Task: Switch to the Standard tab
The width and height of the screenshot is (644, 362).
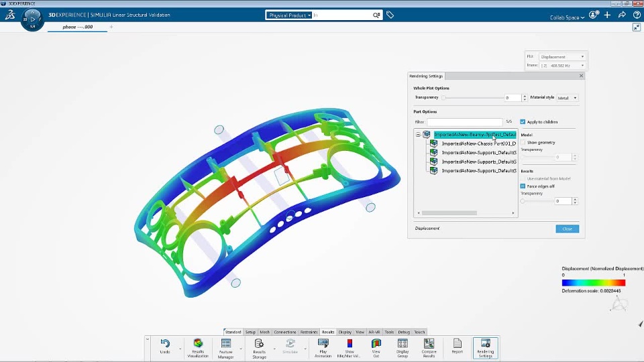Action: 233,332
